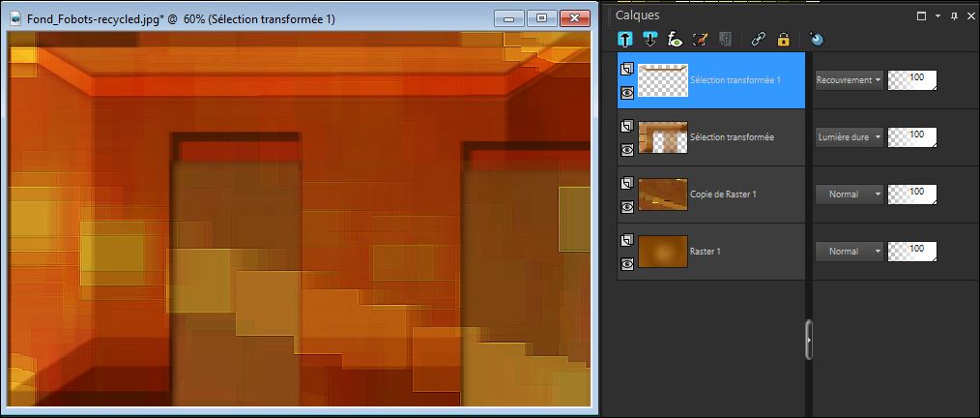This screenshot has height=418, width=980.
Task: Open the Recouvrement blend mode dropdown
Action: point(850,80)
